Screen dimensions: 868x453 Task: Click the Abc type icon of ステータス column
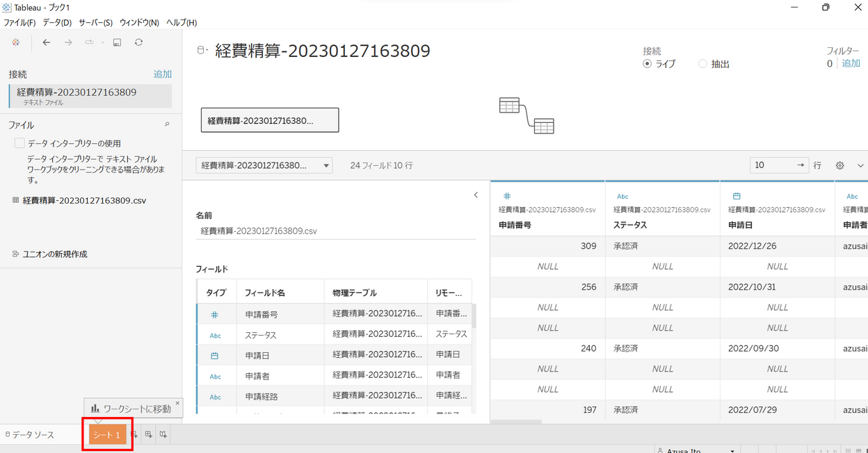(623, 197)
